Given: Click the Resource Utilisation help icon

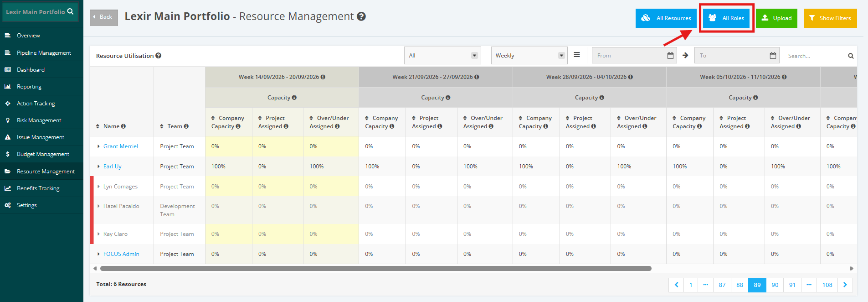Looking at the screenshot, I should [x=159, y=56].
